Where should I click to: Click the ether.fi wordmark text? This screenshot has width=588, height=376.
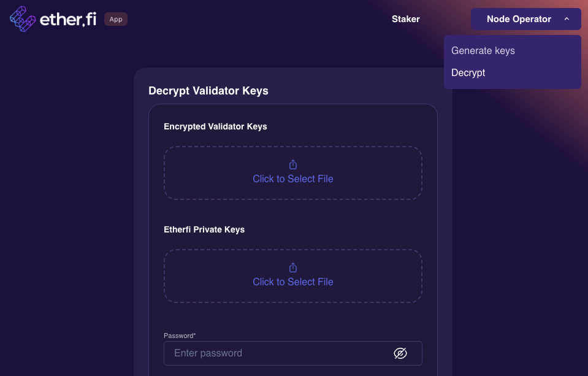68,20
